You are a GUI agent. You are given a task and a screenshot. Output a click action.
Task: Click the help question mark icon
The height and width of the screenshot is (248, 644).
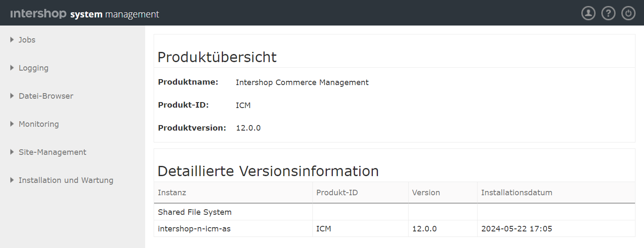click(x=608, y=13)
